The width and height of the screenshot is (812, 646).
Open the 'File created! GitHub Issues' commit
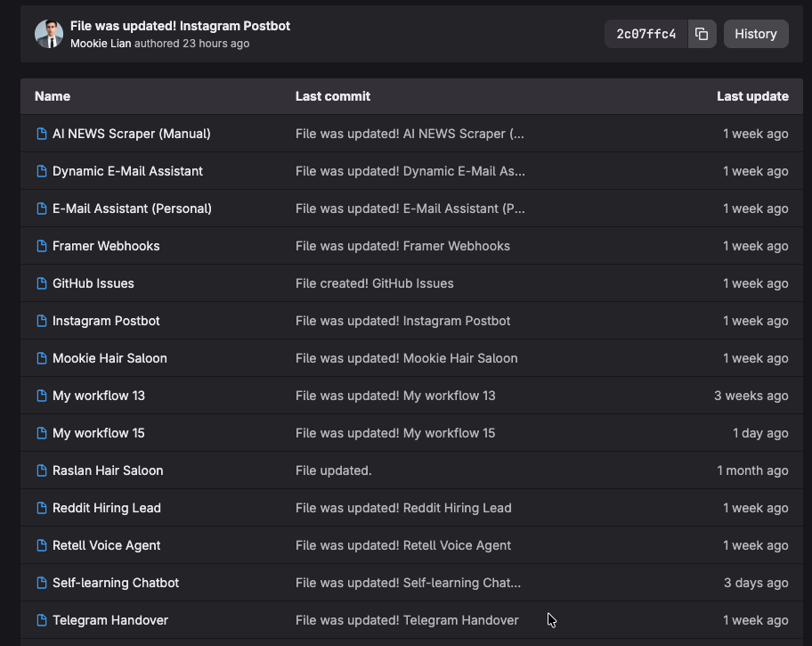point(374,283)
